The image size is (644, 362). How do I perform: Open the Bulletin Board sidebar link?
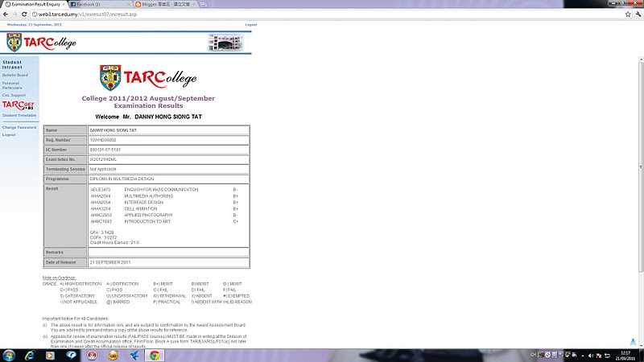point(14,75)
